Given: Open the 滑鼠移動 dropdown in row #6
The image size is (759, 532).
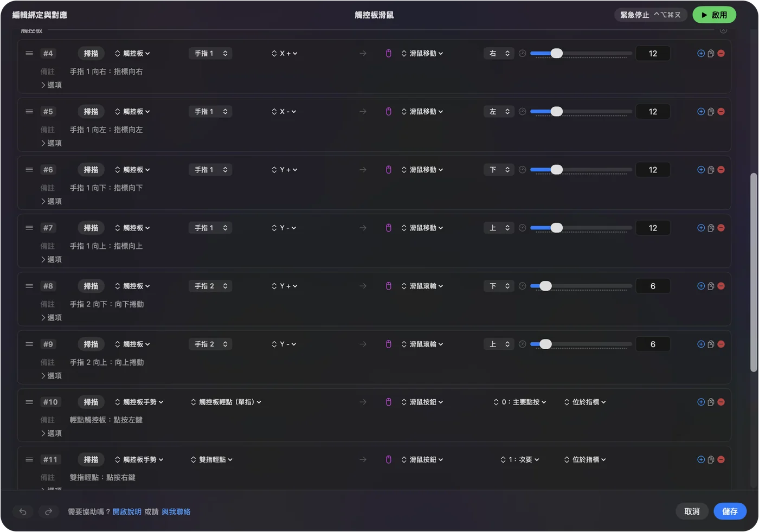Looking at the screenshot, I should click(x=422, y=170).
